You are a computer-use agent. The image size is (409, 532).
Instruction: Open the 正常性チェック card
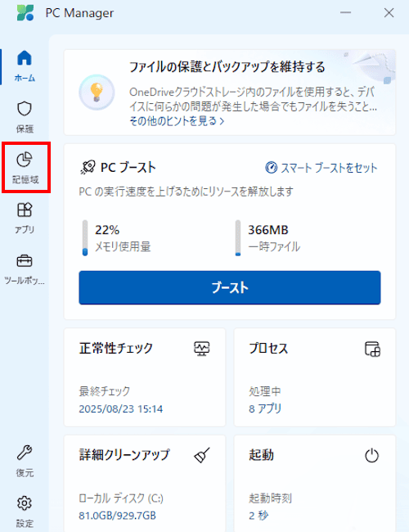(145, 377)
